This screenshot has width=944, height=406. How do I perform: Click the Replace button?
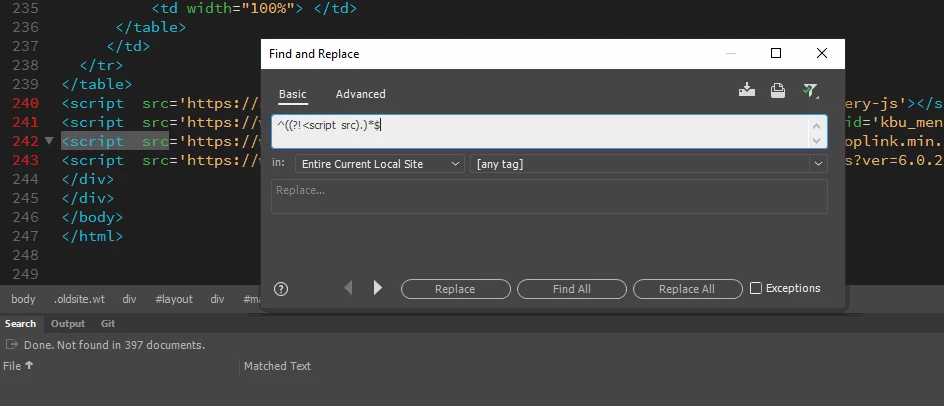(455, 289)
